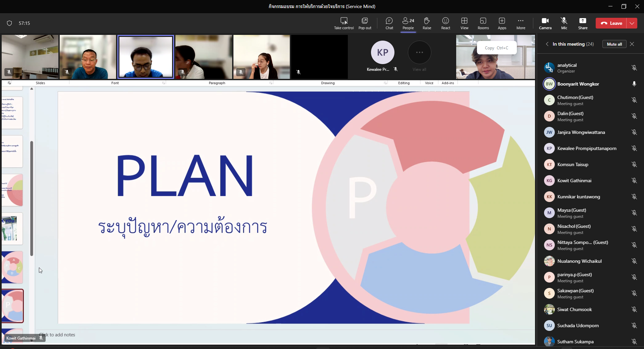Open the Apps menu
This screenshot has width=644, height=349.
[502, 23]
